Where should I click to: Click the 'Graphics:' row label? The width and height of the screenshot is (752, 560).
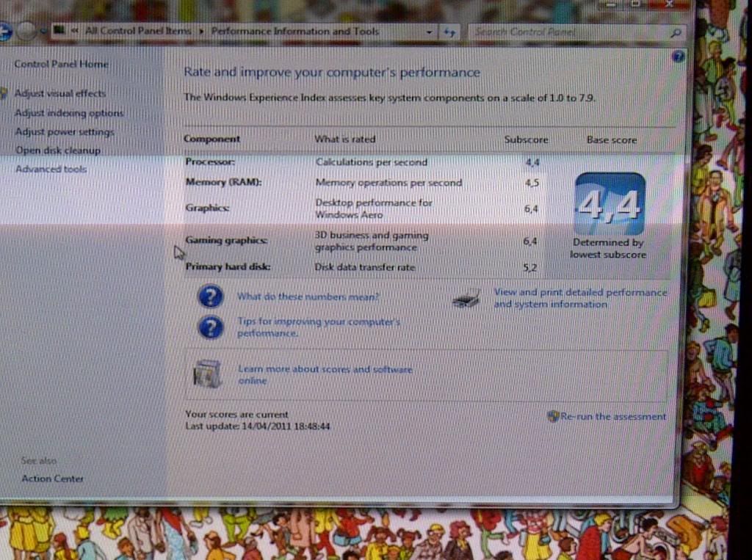pyautogui.click(x=207, y=208)
